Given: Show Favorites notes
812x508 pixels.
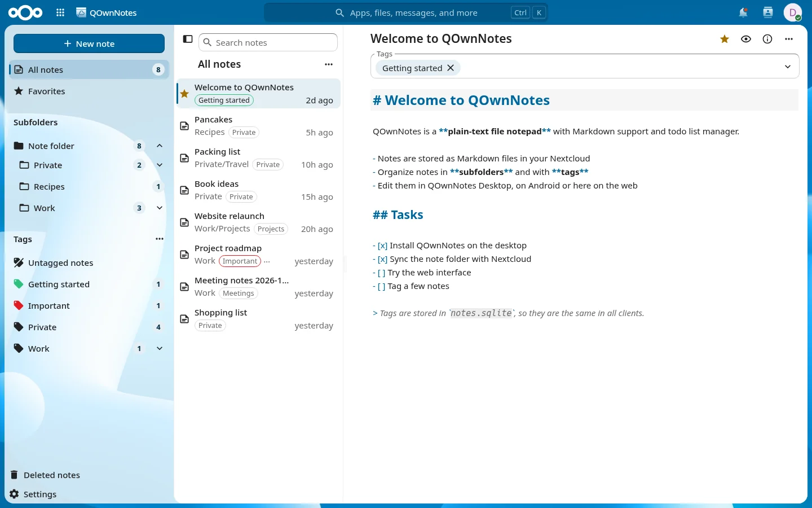Looking at the screenshot, I should 89,91.
